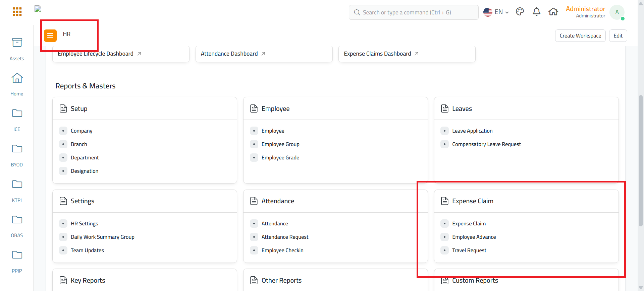Image resolution: width=644 pixels, height=291 pixels.
Task: Click Create Workspace button
Action: click(x=580, y=36)
